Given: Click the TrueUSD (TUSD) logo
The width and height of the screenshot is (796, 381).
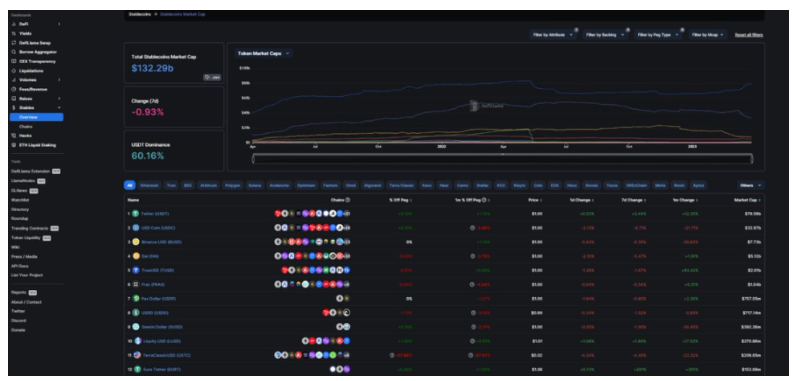Looking at the screenshot, I should coord(136,270).
